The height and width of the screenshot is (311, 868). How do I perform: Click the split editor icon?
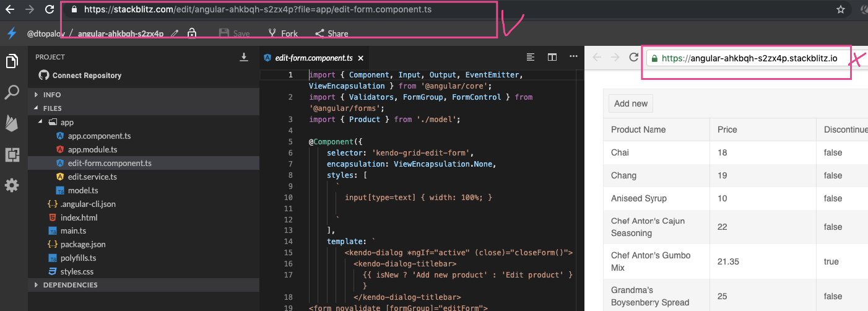pyautogui.click(x=552, y=57)
